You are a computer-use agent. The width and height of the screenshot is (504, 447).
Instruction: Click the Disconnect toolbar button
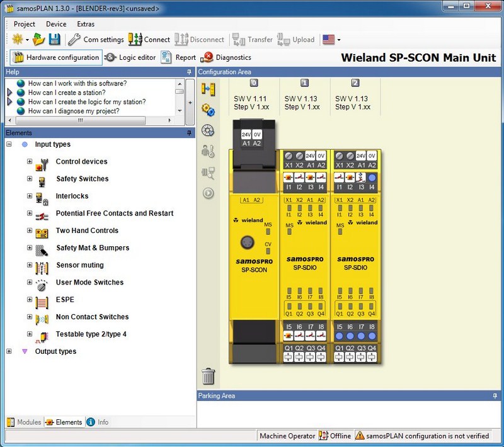199,40
